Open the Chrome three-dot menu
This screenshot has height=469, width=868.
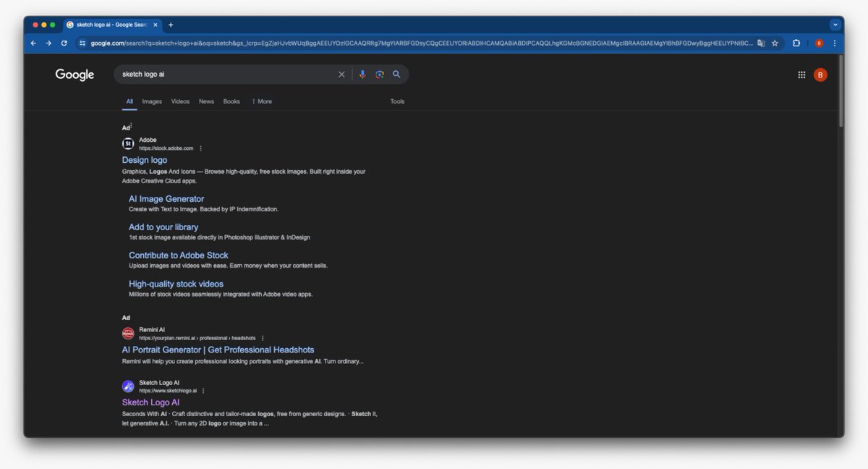(834, 43)
